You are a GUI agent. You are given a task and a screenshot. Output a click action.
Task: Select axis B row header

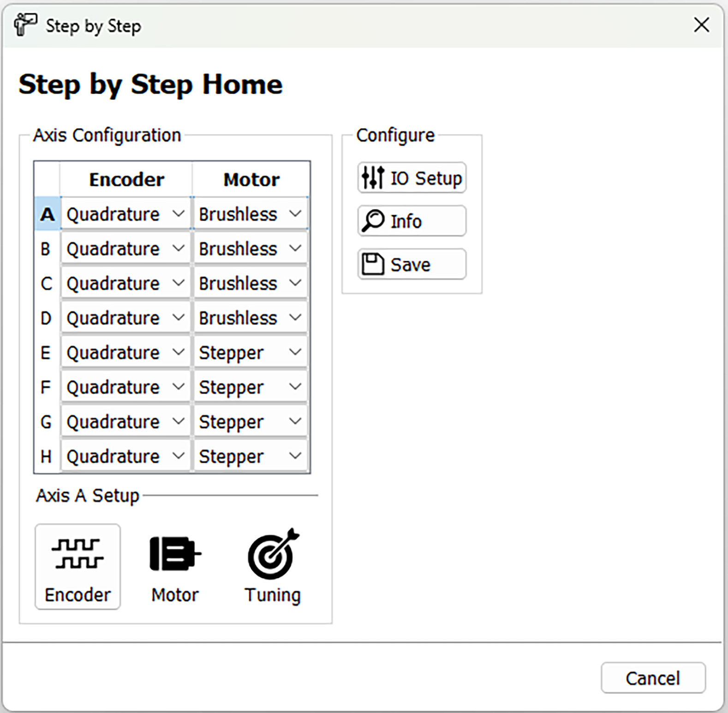[46, 249]
